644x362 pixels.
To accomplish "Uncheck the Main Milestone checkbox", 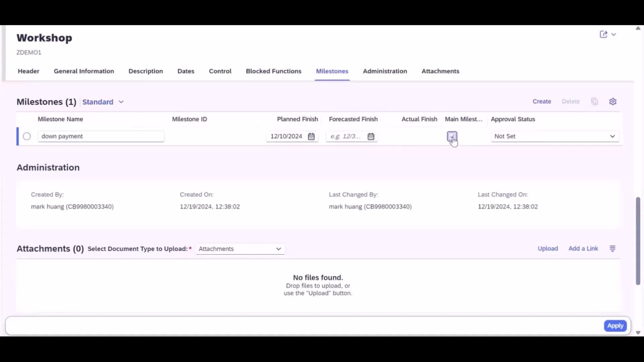I will 451,136.
